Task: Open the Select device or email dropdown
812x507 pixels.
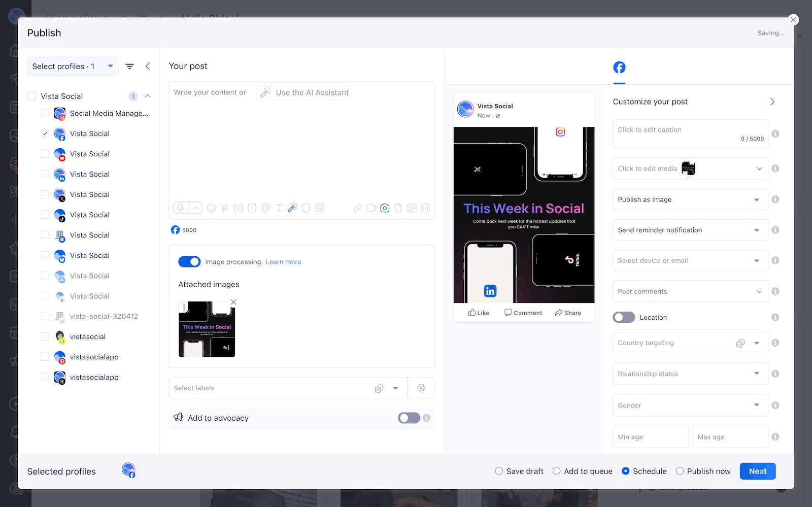Action: point(691,260)
